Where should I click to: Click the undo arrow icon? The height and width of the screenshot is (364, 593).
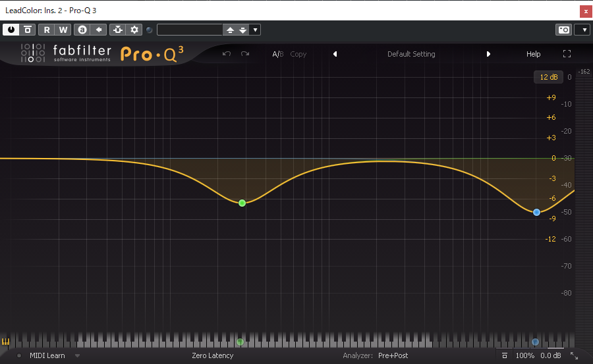[x=227, y=54]
